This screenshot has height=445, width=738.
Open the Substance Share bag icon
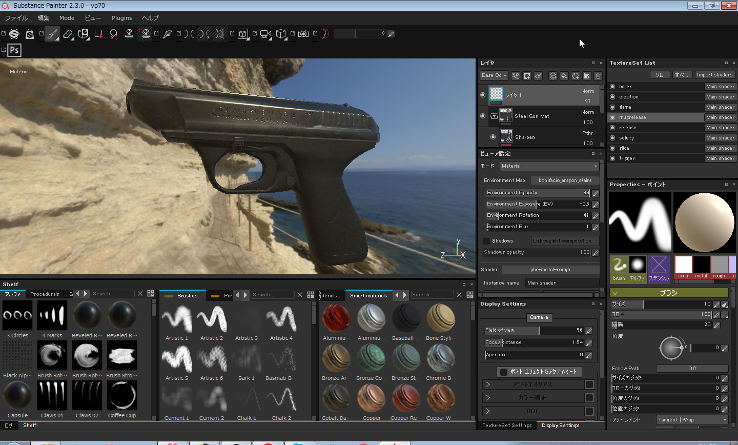coord(30,34)
